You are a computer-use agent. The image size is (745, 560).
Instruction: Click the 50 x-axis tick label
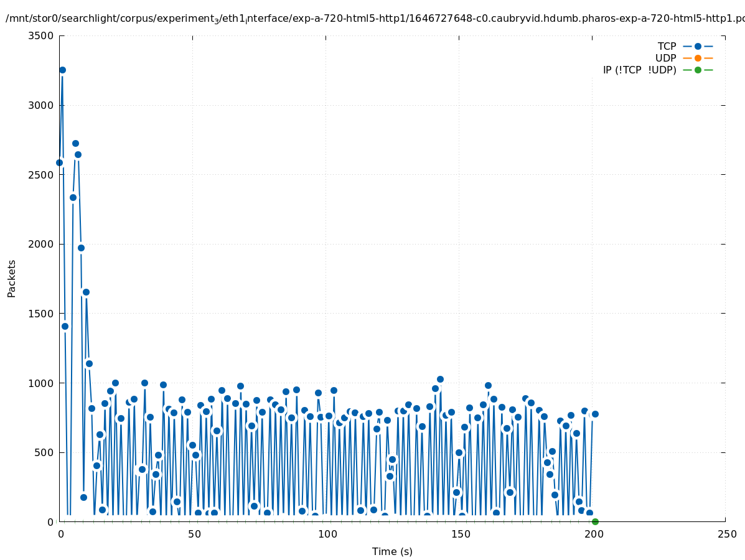[x=193, y=534]
